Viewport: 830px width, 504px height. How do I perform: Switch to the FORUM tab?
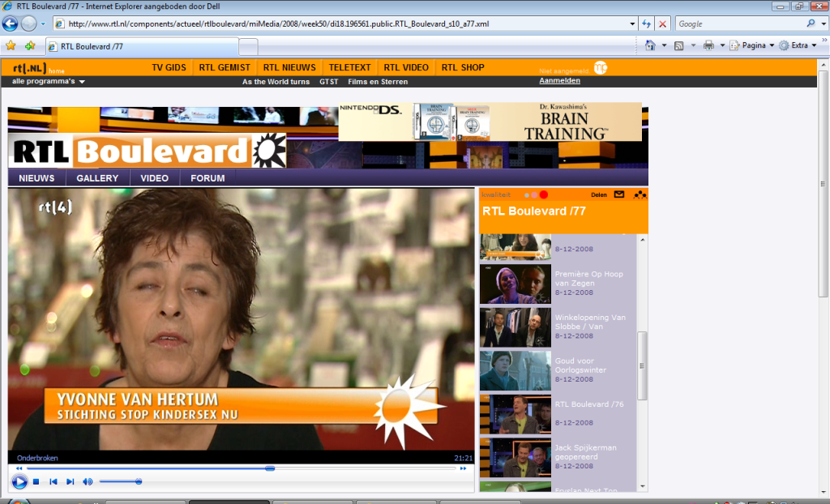coord(207,178)
